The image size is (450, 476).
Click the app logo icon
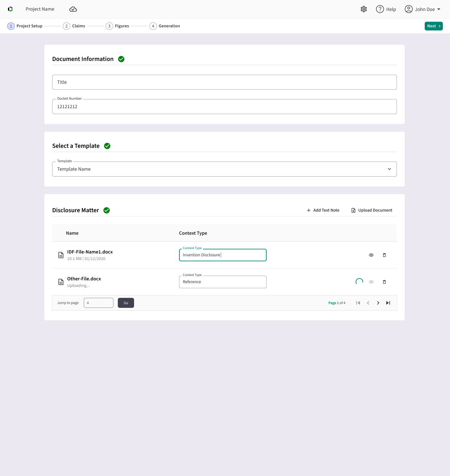tap(10, 9)
